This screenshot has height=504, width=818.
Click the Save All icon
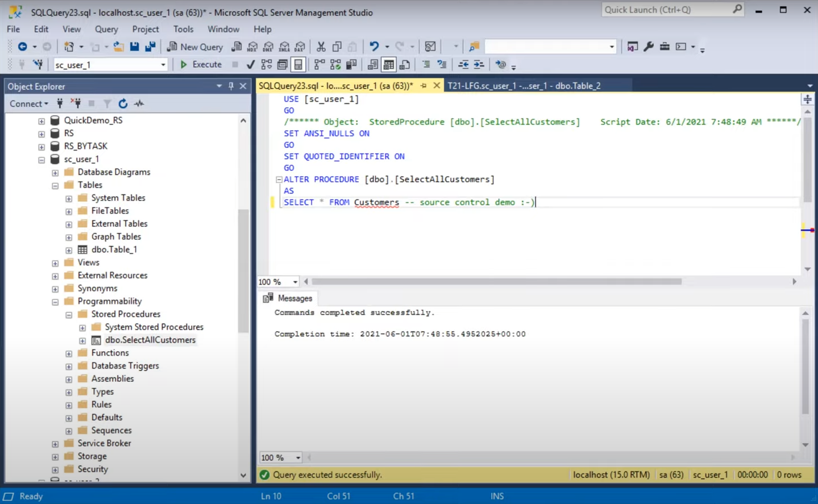(x=150, y=47)
